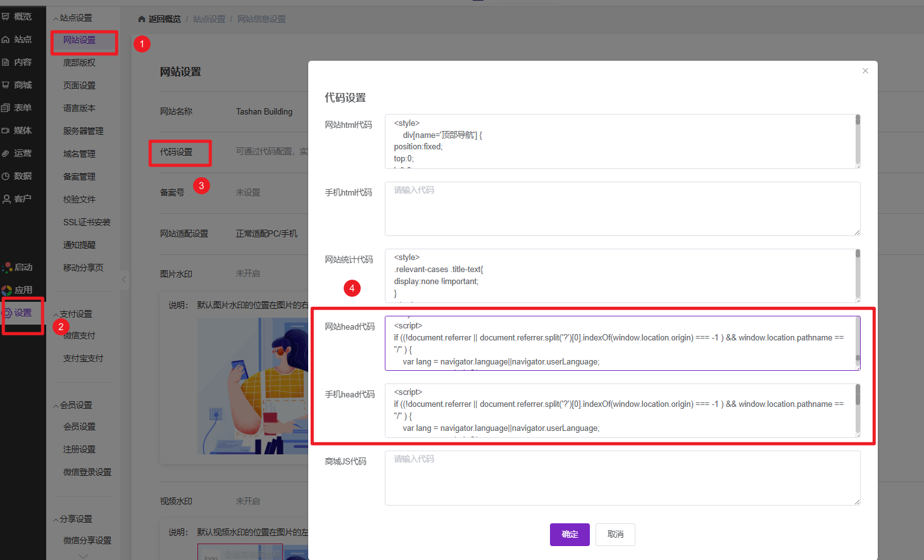Screen dimensions: 924x560
Task: Open 通知提醒 from the settings menu
Action: click(79, 245)
